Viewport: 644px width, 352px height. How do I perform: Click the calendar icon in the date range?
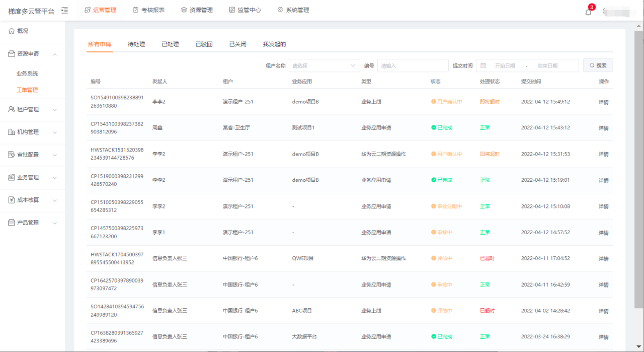tap(484, 65)
